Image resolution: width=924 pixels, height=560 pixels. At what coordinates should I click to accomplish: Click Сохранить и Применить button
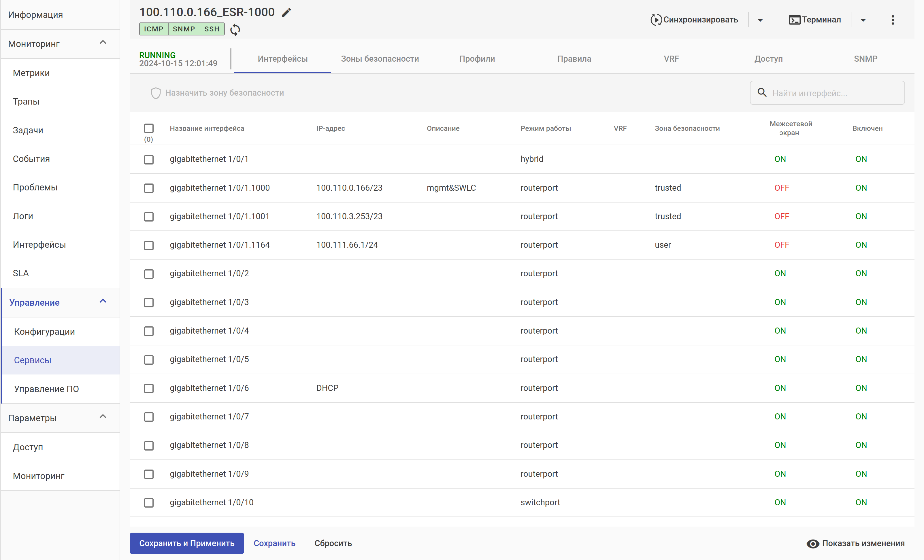(187, 543)
